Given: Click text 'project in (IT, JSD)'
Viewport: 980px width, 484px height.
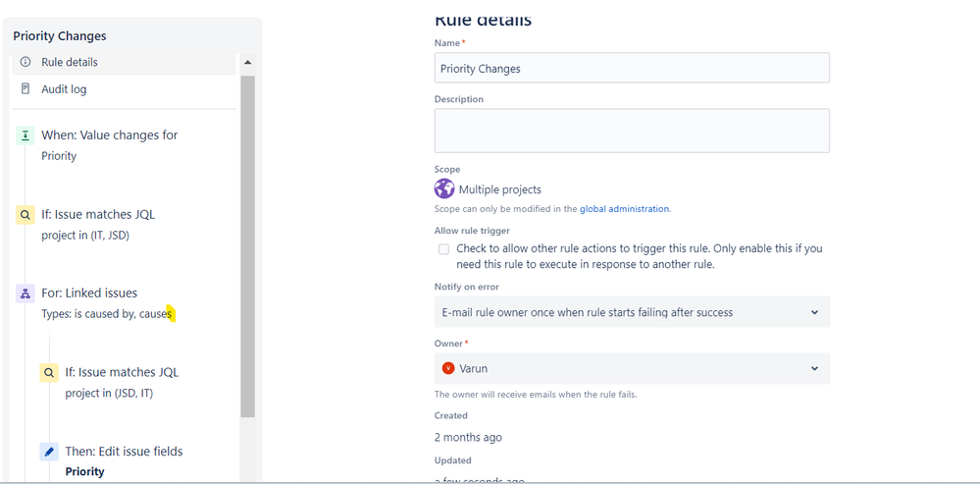Looking at the screenshot, I should (85, 236).
